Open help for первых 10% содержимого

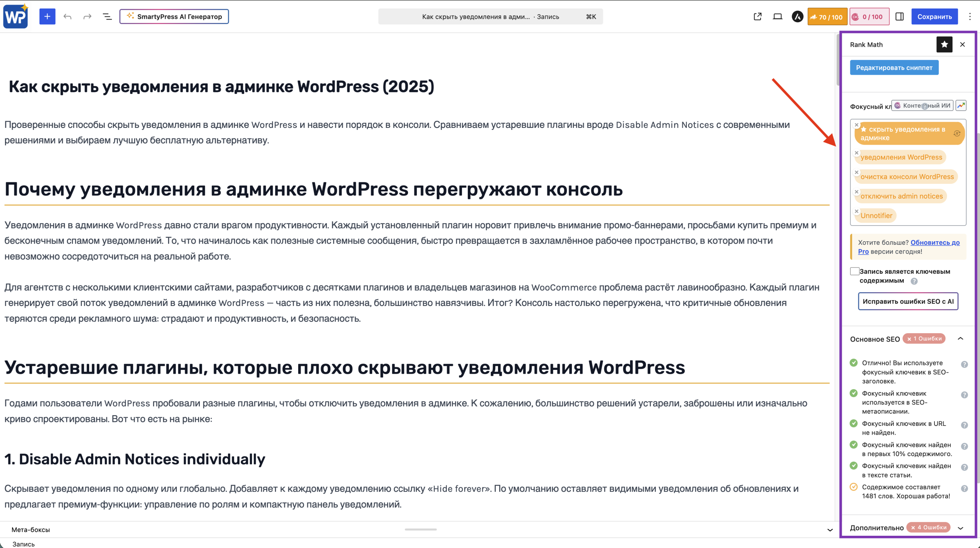coord(964,446)
